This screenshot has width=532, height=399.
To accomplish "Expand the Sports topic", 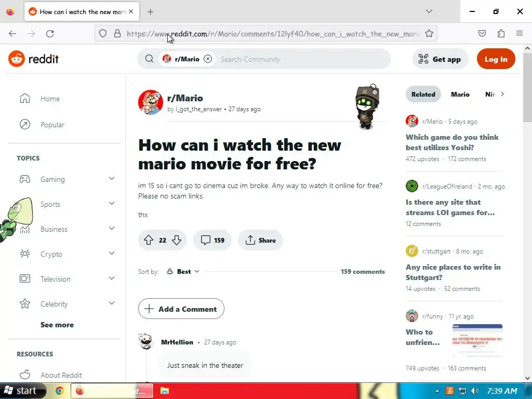I will coord(112,203).
